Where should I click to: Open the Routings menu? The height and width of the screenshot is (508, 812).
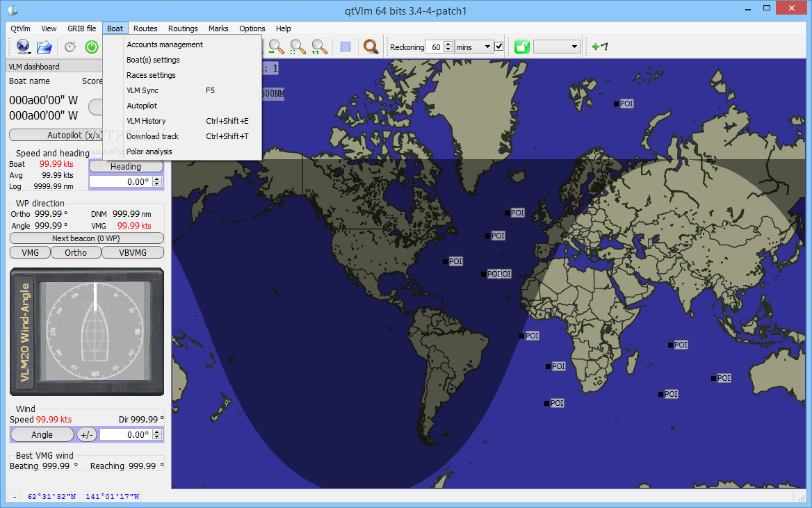click(x=183, y=28)
